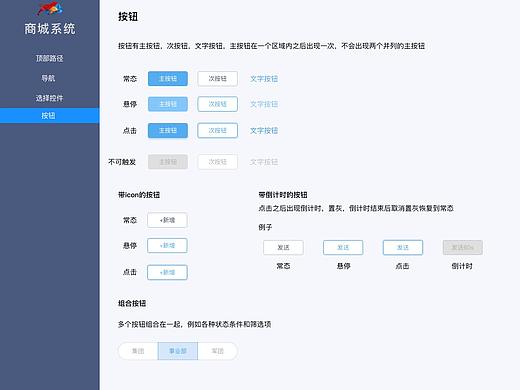Click the 商城系统 title text
This screenshot has height=390, width=520.
[50, 29]
